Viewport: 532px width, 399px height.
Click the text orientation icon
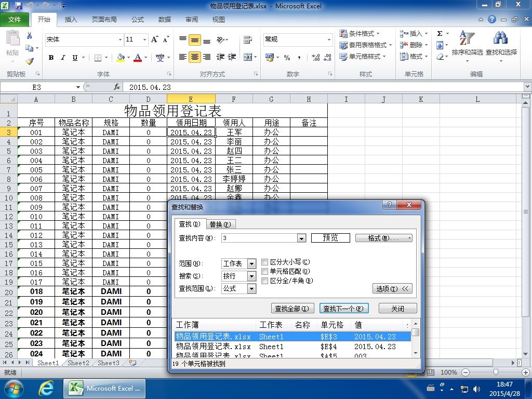221,40
